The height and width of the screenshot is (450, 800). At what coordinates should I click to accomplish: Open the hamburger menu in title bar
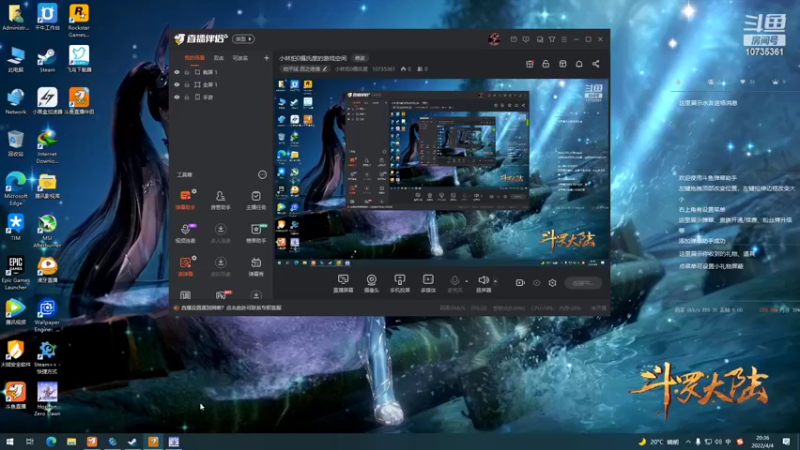564,39
